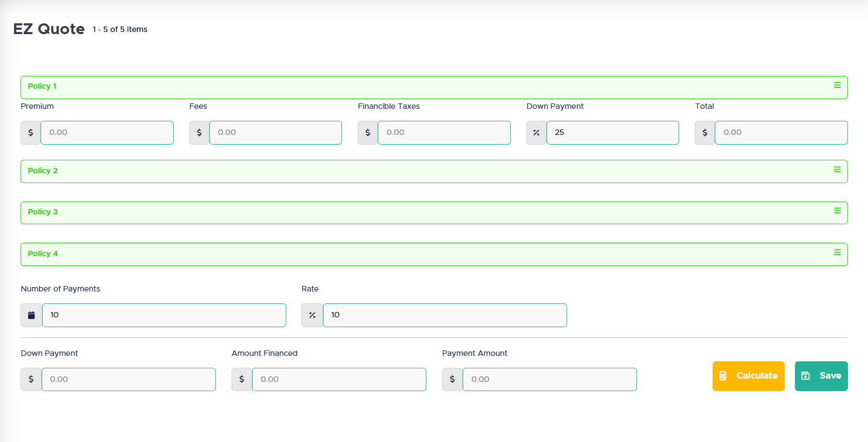Open the Policy 4 hamburger menu icon
The image size is (868, 442).
[837, 252]
